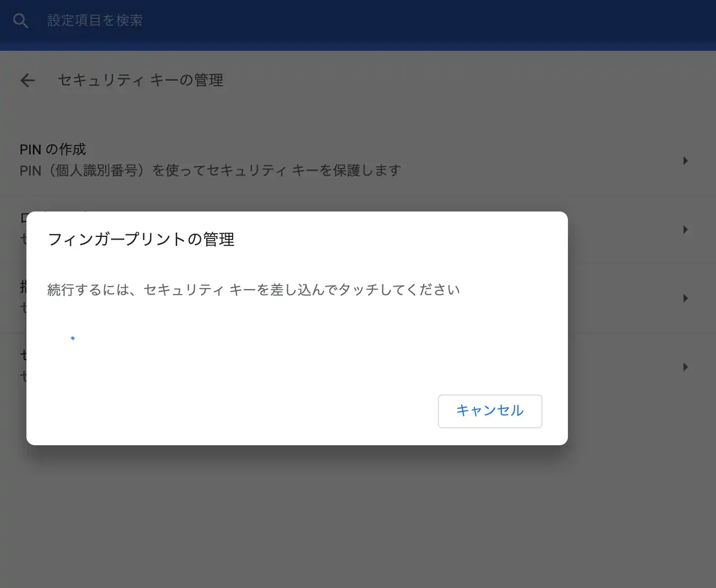Click the security key insertion instruction text
This screenshot has height=588, width=716.
(x=253, y=290)
